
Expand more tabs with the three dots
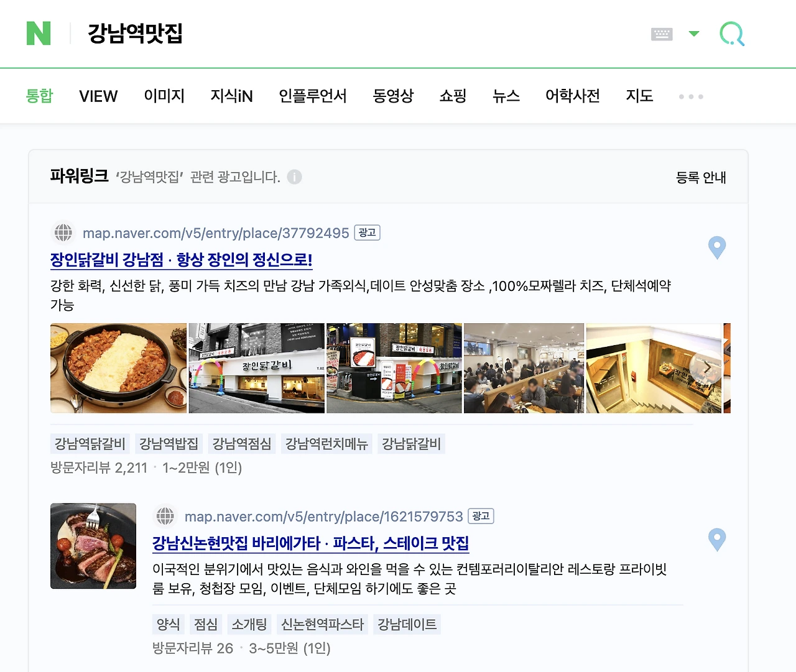click(x=691, y=96)
